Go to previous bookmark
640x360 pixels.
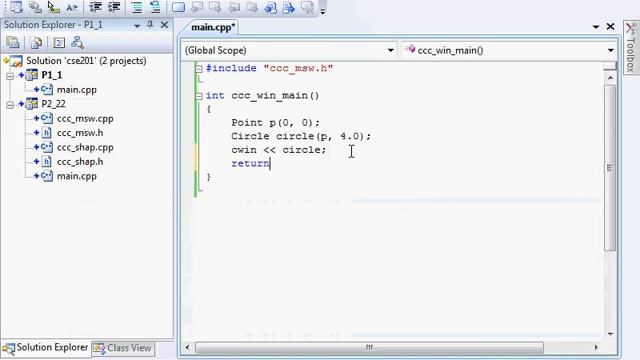[197, 7]
